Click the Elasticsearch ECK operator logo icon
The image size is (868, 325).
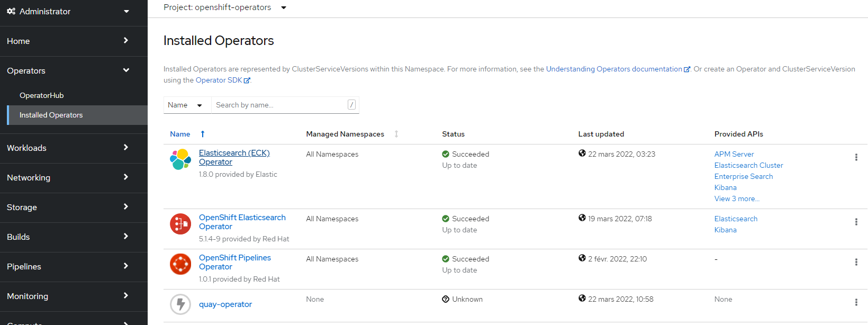[x=180, y=159]
